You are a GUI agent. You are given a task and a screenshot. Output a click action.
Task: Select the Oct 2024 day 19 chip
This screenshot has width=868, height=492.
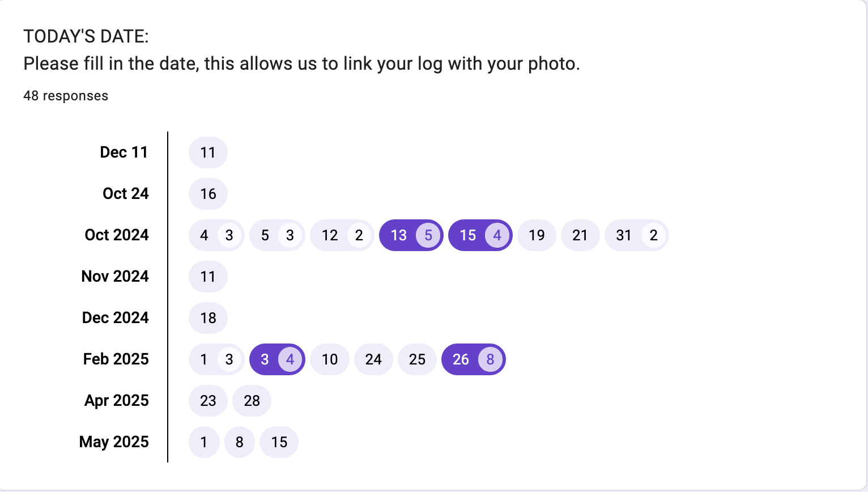(537, 235)
